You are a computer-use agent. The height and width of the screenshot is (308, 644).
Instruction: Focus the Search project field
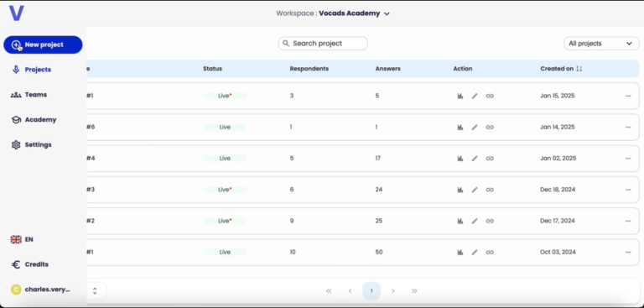(x=323, y=44)
